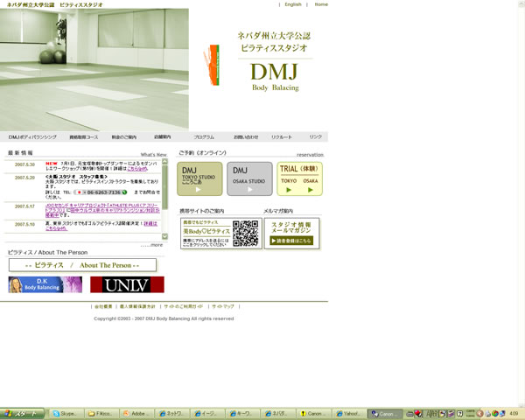
Task: Open DMJ Tokyo Studio reservation button
Action: tap(199, 178)
